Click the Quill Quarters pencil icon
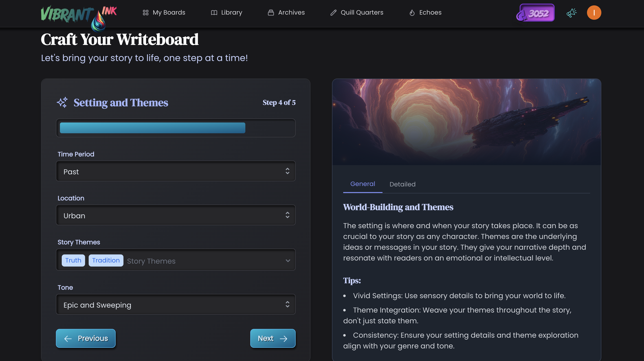The height and width of the screenshot is (361, 644). click(333, 13)
